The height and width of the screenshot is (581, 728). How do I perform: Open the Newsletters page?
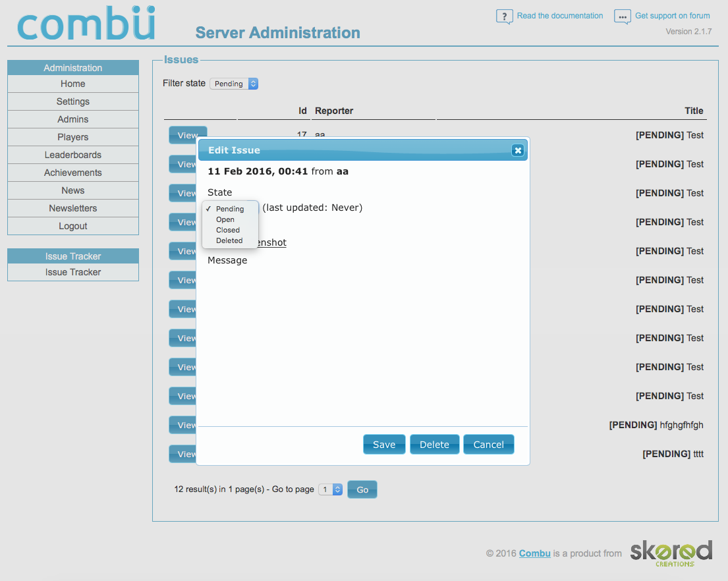tap(73, 208)
